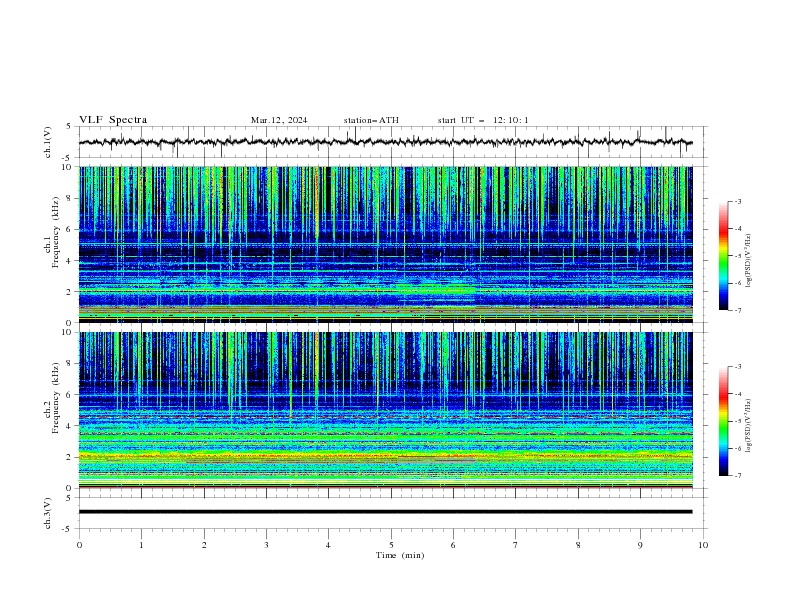Click the "ch.1(V)" axis label
Screen dimensions: 792x612
tap(48, 142)
